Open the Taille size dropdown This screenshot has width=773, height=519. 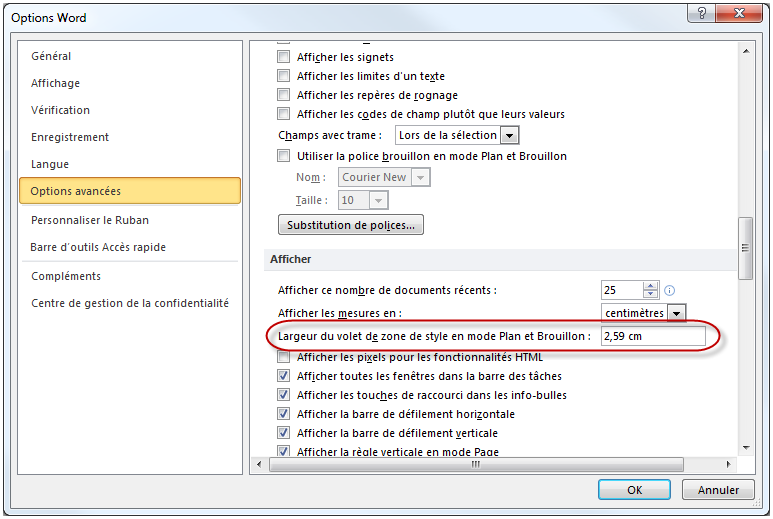click(378, 200)
